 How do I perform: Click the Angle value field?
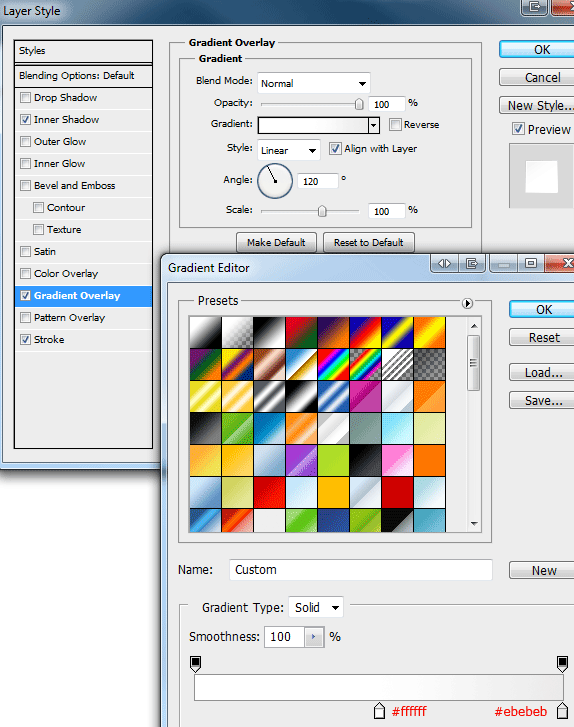(x=318, y=181)
